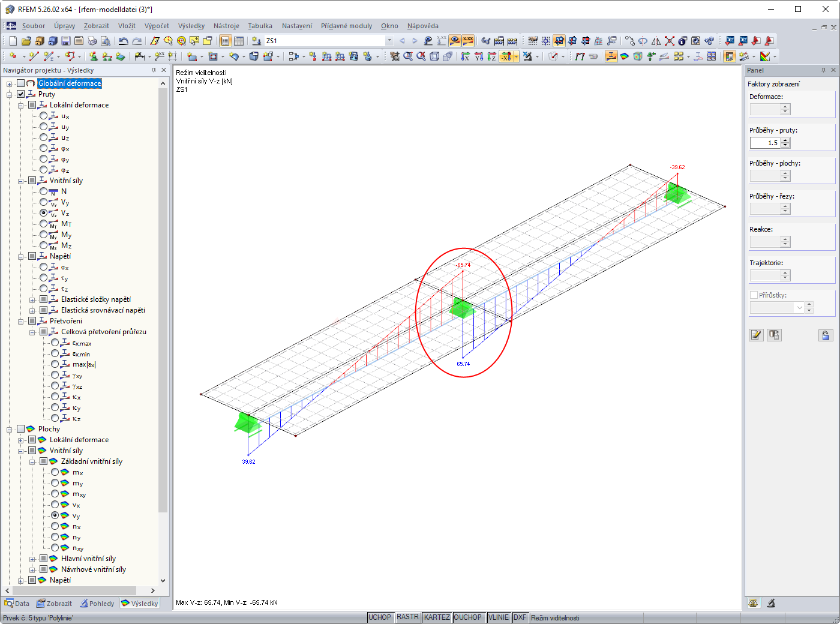The width and height of the screenshot is (840, 624).
Task: Open print preview with the magnifier page icon
Action: 106,41
